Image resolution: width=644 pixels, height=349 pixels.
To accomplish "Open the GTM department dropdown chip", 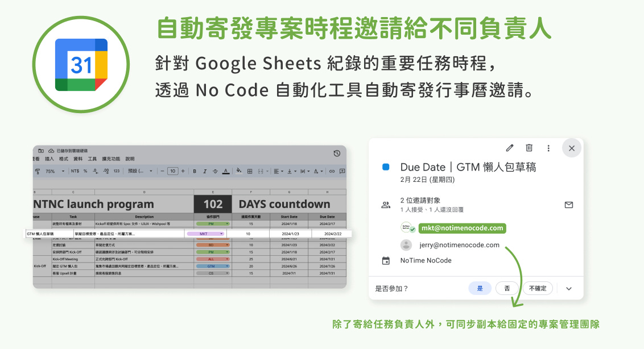I will 213,266.
